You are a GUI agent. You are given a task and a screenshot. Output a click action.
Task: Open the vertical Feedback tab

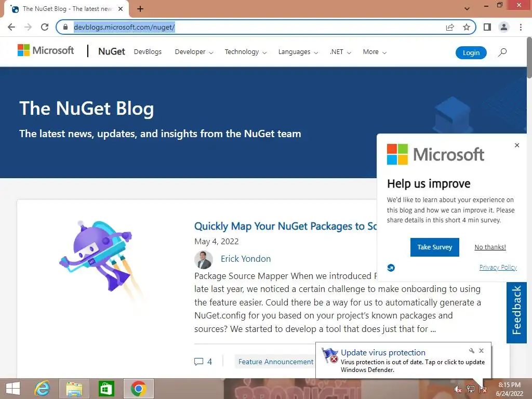click(x=516, y=312)
